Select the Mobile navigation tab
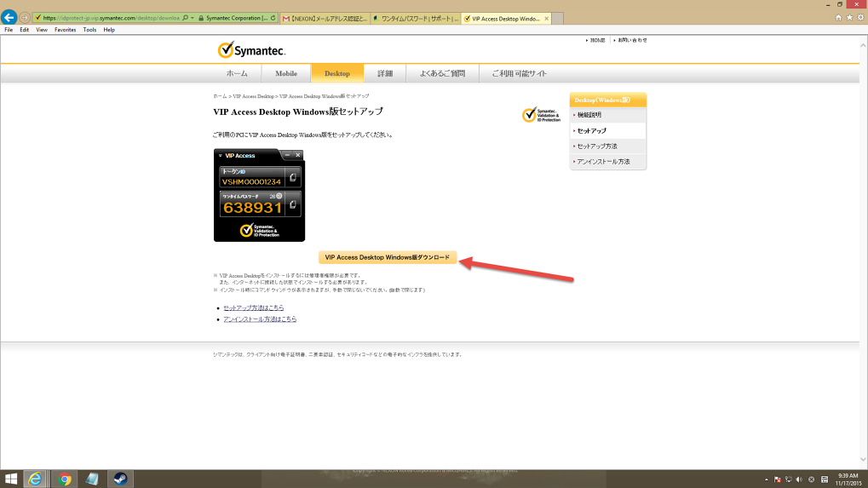This screenshot has height=488, width=868. pos(286,74)
